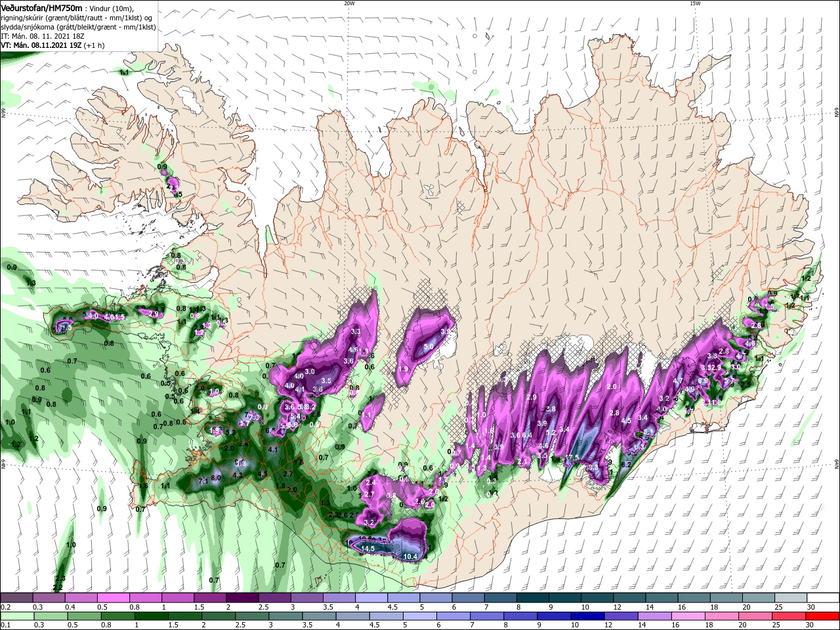Select bright pink 0.5 swatch in upper legend
This screenshot has height=630, width=840.
[113, 598]
